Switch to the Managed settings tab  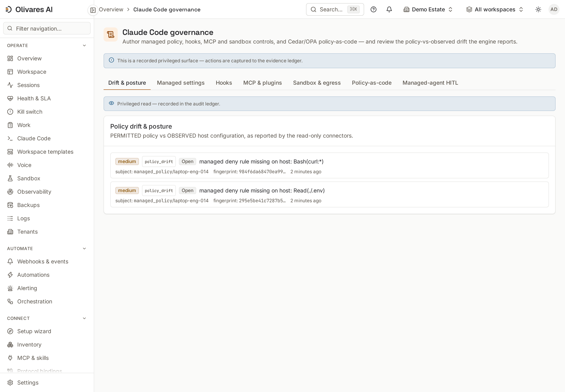click(x=181, y=83)
